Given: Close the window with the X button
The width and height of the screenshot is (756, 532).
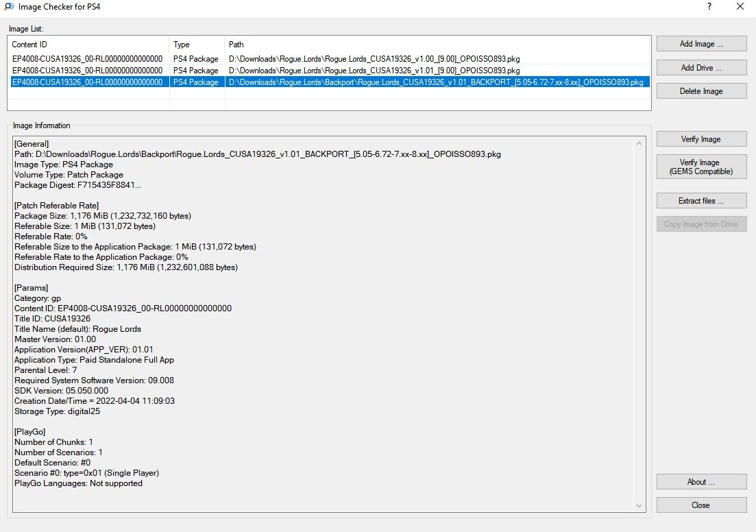Looking at the screenshot, I should (x=740, y=6).
